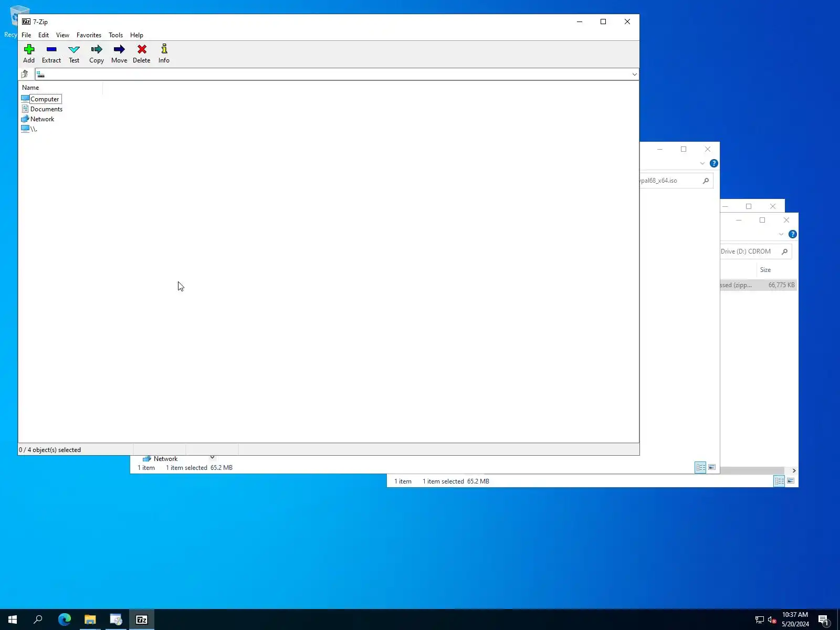Screen dimensions: 840x630
Task: Click the "0 / 4 object(s) selected" status text
Action: coord(50,450)
